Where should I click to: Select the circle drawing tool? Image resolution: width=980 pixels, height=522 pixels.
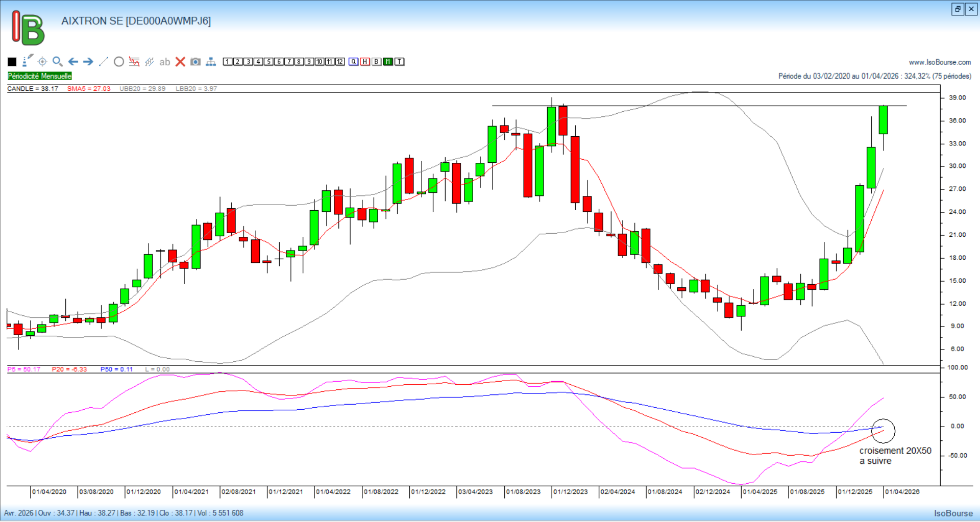click(119, 62)
